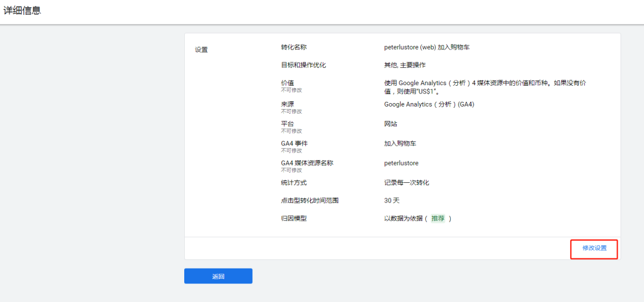Select the Google Analytics（分析）(GA4) source value
This screenshot has width=644, height=302.
(x=429, y=104)
